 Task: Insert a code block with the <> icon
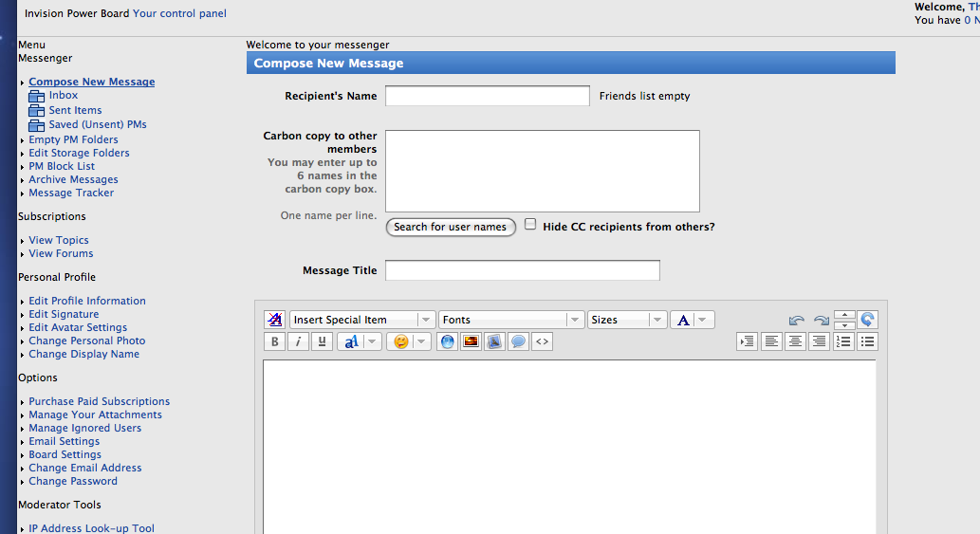point(542,341)
